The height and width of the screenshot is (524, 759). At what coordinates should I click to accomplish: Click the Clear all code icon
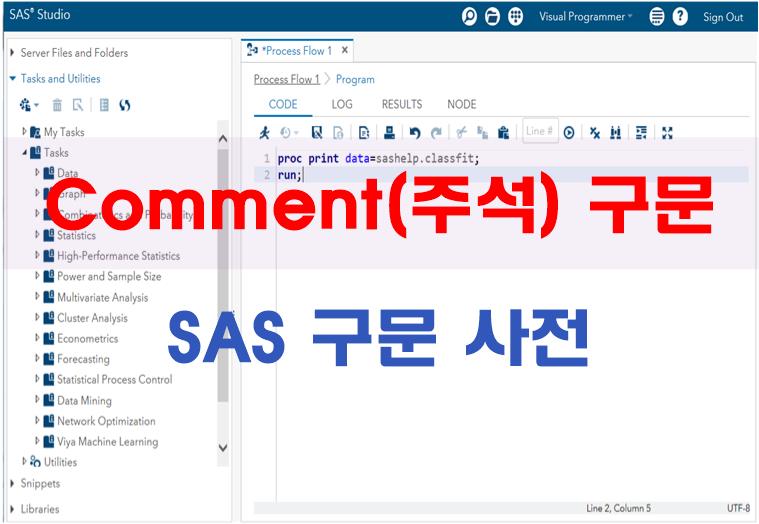[595, 133]
